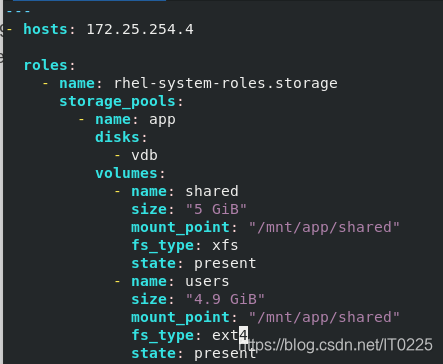Click the volume name 'shared'
Viewport: 443px width, 364px height.
click(x=212, y=191)
